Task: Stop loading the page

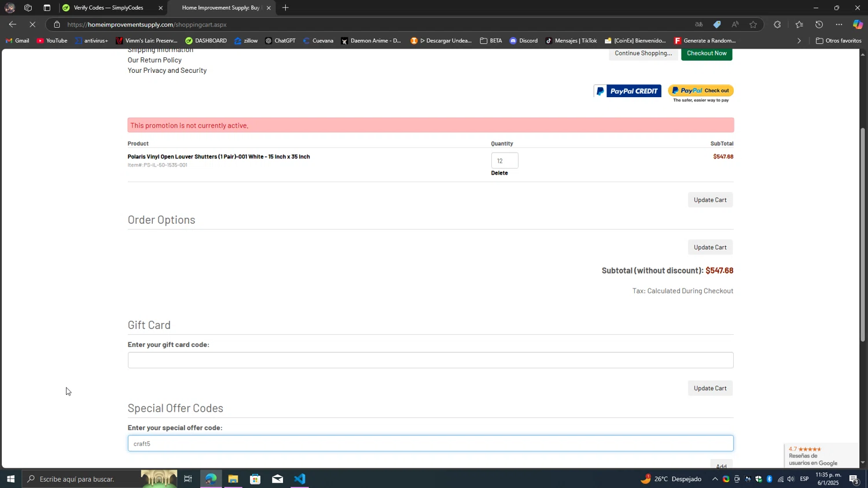Action: coord(32,24)
